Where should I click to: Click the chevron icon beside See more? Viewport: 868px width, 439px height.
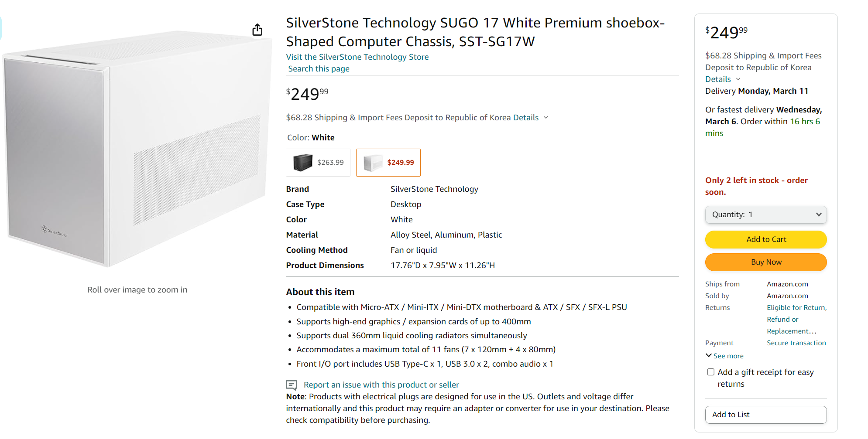click(x=709, y=356)
